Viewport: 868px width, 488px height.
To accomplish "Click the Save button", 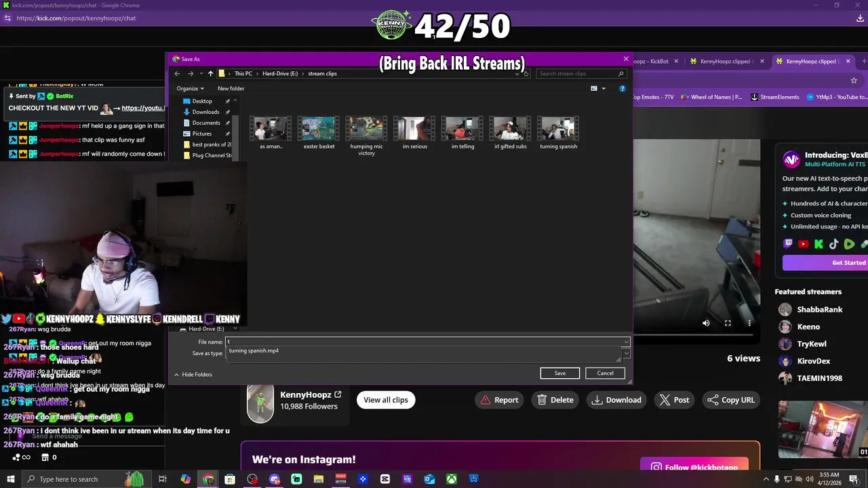I will pos(560,373).
